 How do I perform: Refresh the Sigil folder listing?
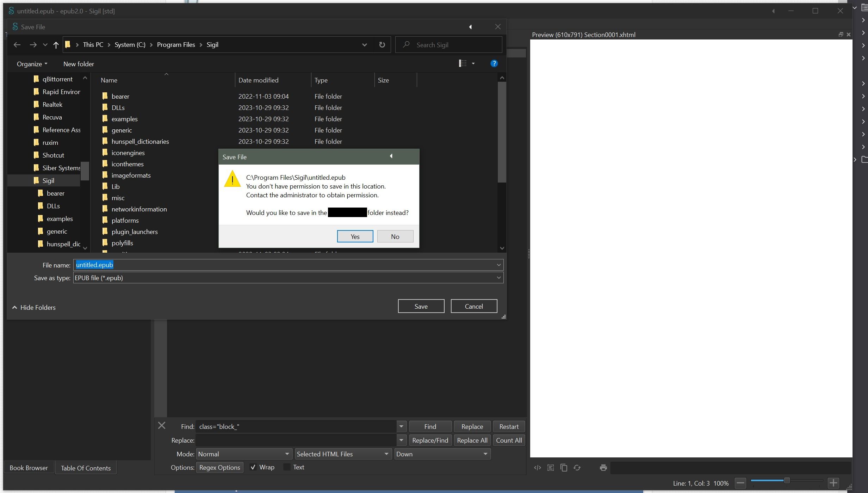[382, 45]
